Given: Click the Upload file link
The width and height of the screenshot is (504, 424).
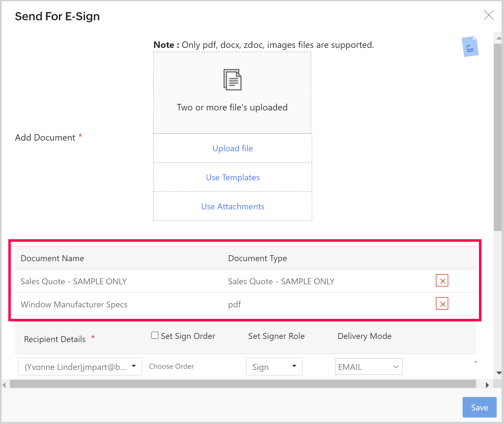Looking at the screenshot, I should pos(233,148).
